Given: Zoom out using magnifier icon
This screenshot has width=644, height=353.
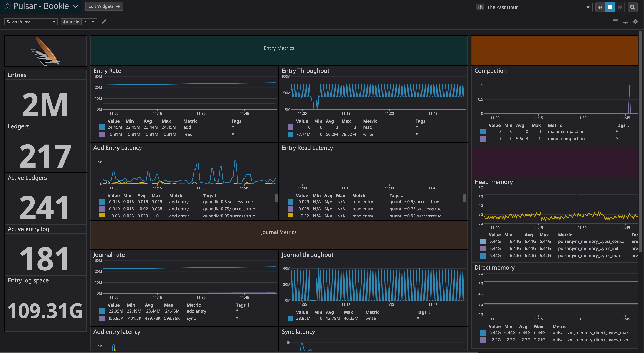Looking at the screenshot, I should point(633,7).
